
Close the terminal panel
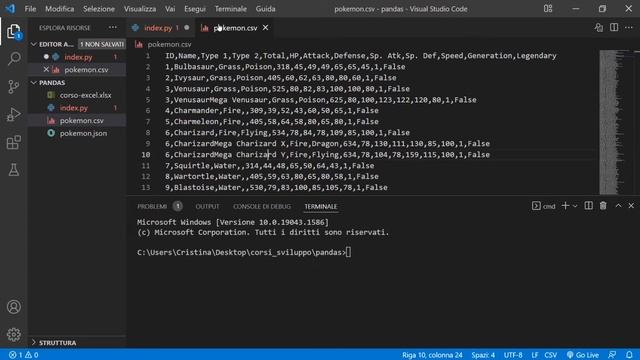pos(631,206)
